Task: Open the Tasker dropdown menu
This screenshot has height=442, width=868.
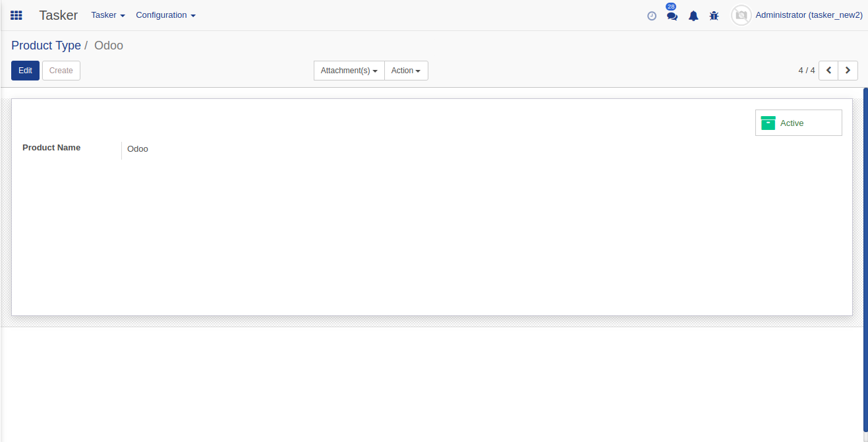Action: tap(108, 15)
